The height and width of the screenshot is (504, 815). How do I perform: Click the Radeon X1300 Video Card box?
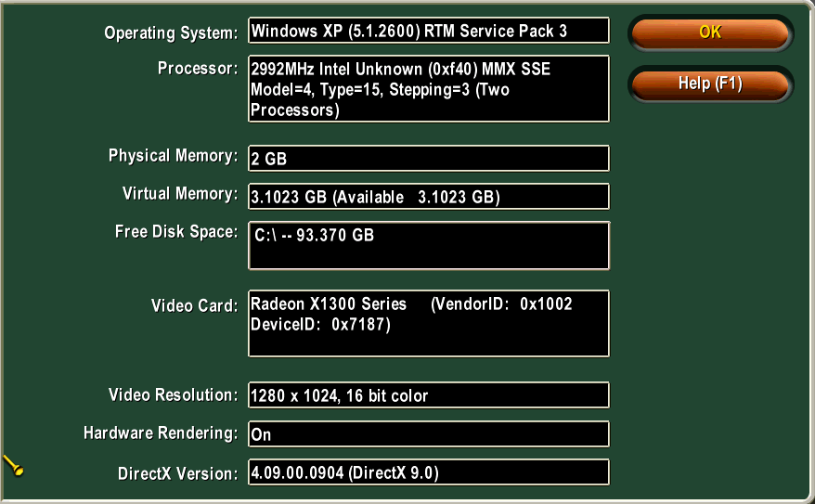pos(428,323)
